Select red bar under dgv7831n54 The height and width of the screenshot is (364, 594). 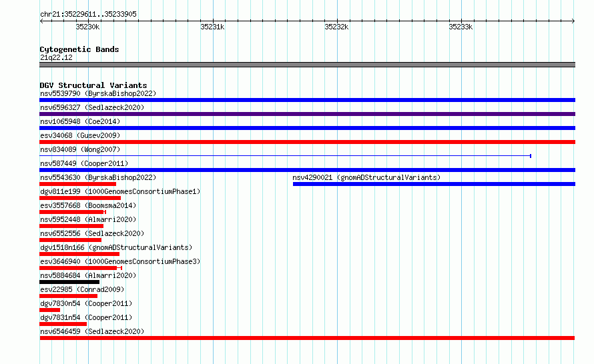click(x=63, y=324)
